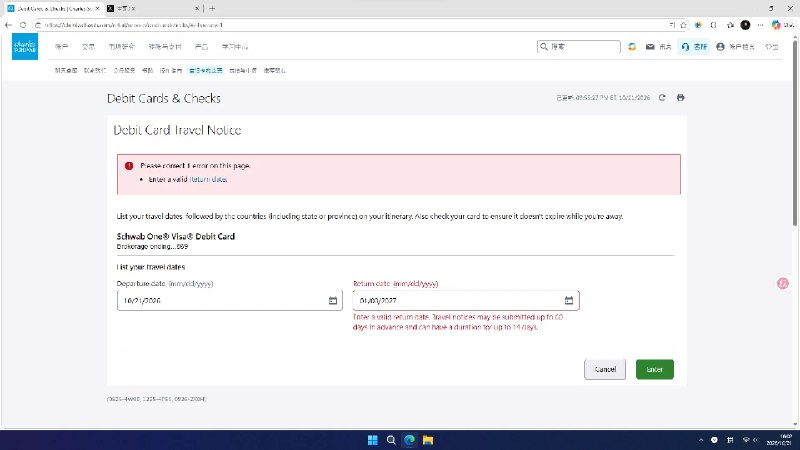
Task: Open the Return date calendar picker
Action: (569, 301)
